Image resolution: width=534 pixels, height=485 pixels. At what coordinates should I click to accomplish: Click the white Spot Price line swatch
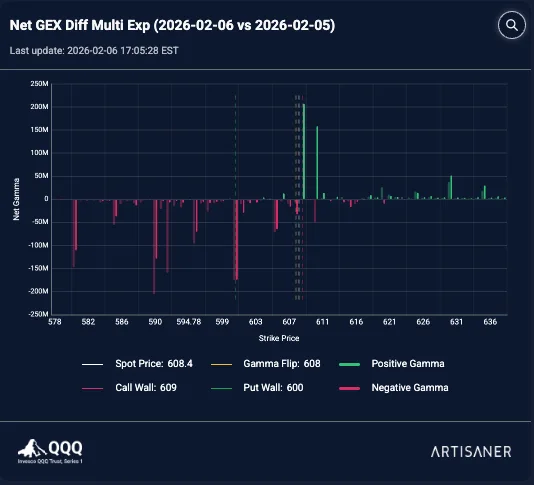tap(92, 364)
